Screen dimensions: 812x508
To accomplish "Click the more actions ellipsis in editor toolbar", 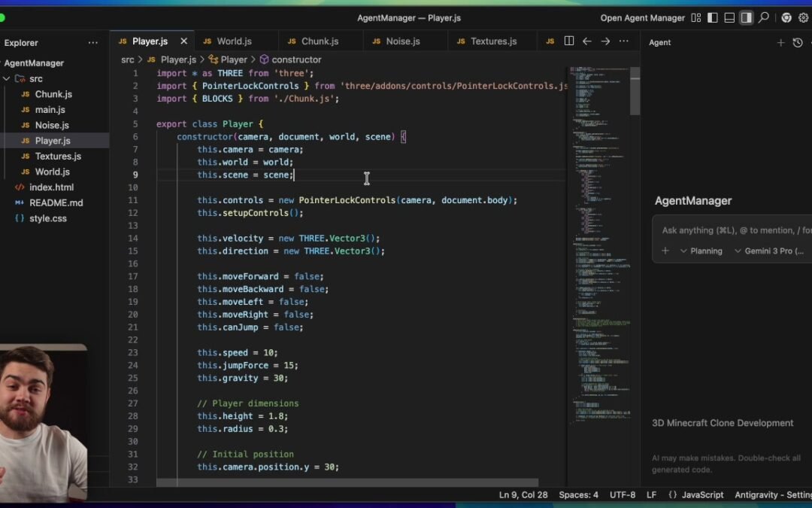I will click(x=623, y=42).
